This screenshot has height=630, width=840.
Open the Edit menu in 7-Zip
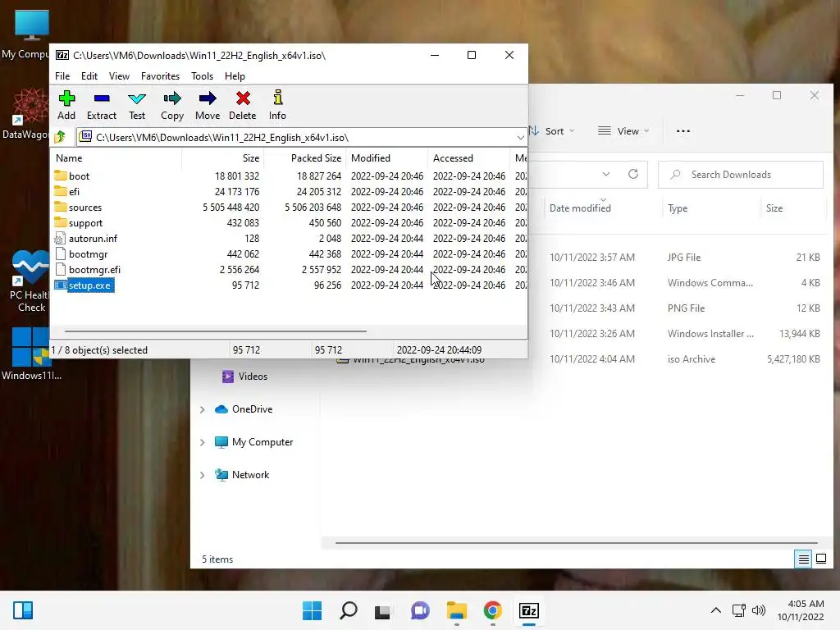(x=89, y=76)
